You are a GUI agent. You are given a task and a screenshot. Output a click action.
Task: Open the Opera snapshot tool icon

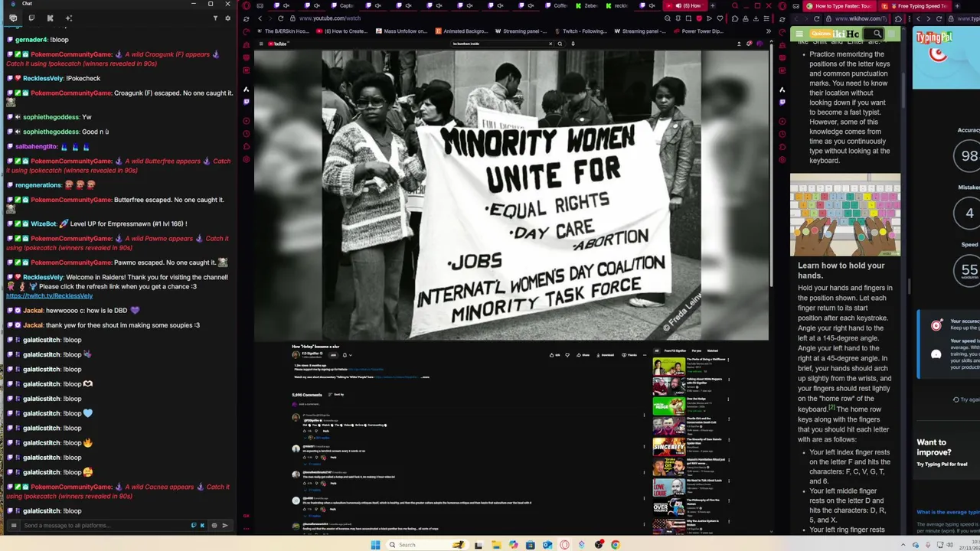(x=688, y=18)
